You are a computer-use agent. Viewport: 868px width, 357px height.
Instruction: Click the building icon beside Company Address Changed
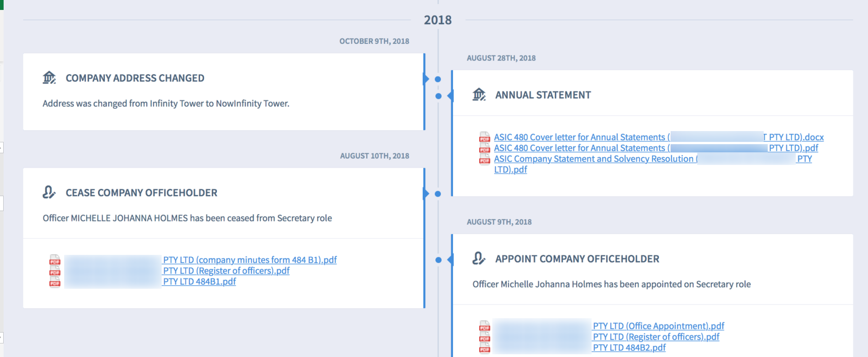(x=49, y=78)
